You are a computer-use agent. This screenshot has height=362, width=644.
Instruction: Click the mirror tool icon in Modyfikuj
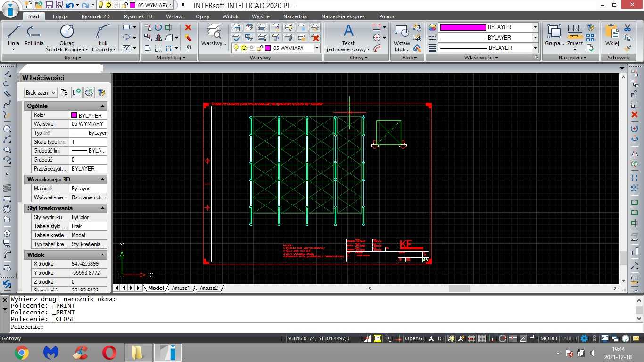[x=158, y=38]
